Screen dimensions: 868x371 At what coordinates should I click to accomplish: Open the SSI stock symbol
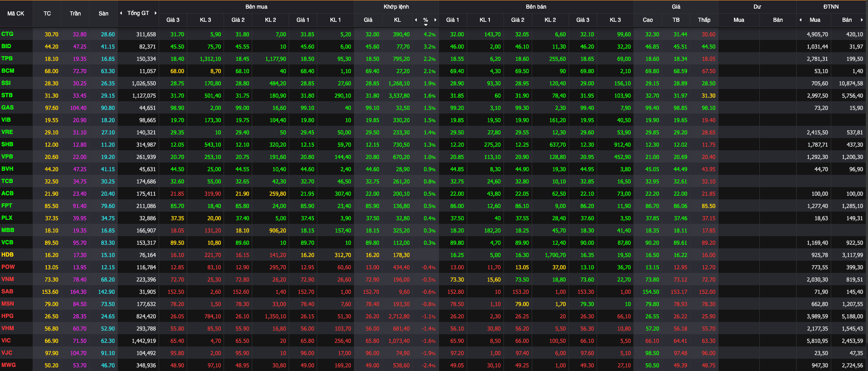tap(6, 83)
